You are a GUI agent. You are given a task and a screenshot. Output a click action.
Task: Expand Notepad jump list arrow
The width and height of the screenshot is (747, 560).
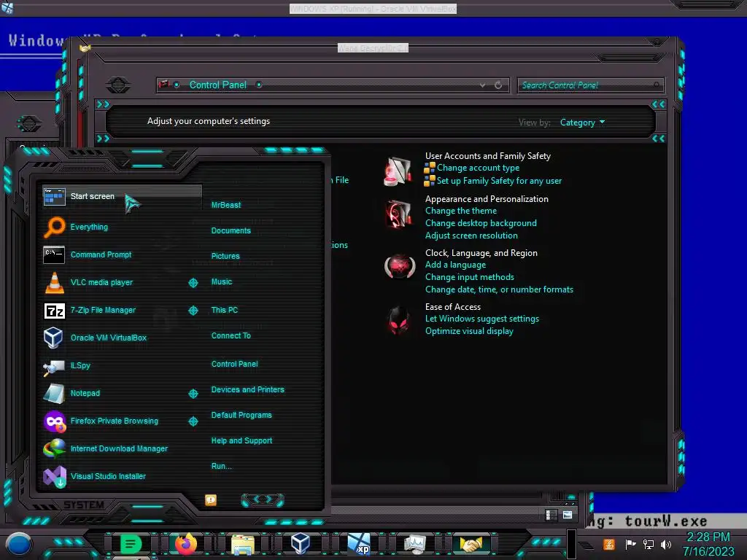coord(193,393)
